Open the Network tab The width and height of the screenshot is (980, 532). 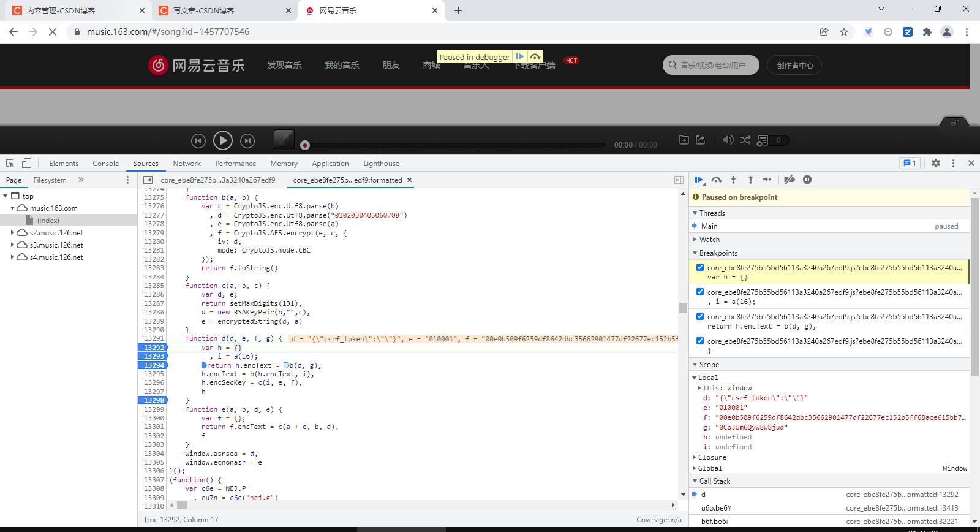[187, 163]
